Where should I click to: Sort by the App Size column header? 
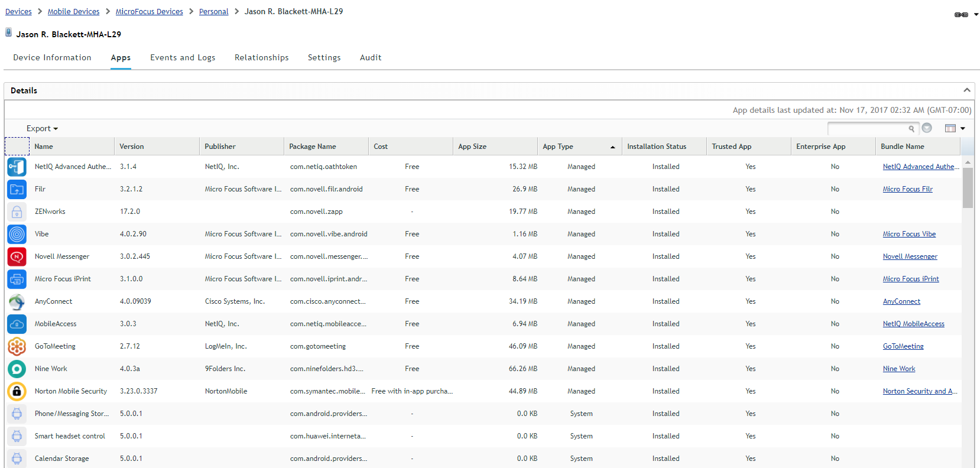click(x=495, y=147)
